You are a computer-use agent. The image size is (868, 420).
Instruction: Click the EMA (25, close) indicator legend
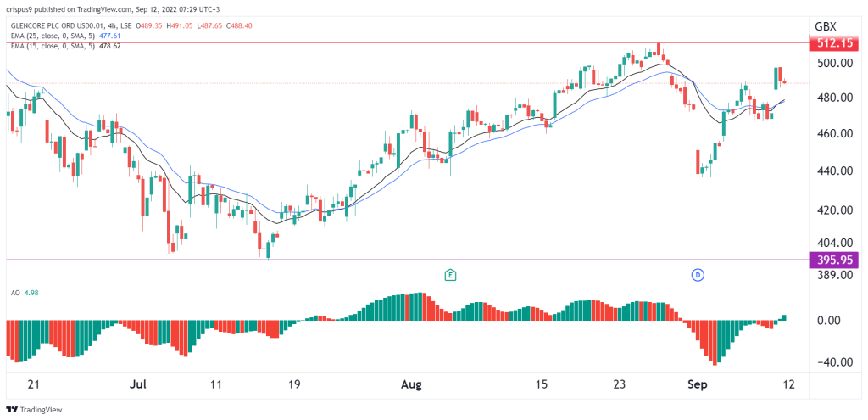[x=64, y=36]
